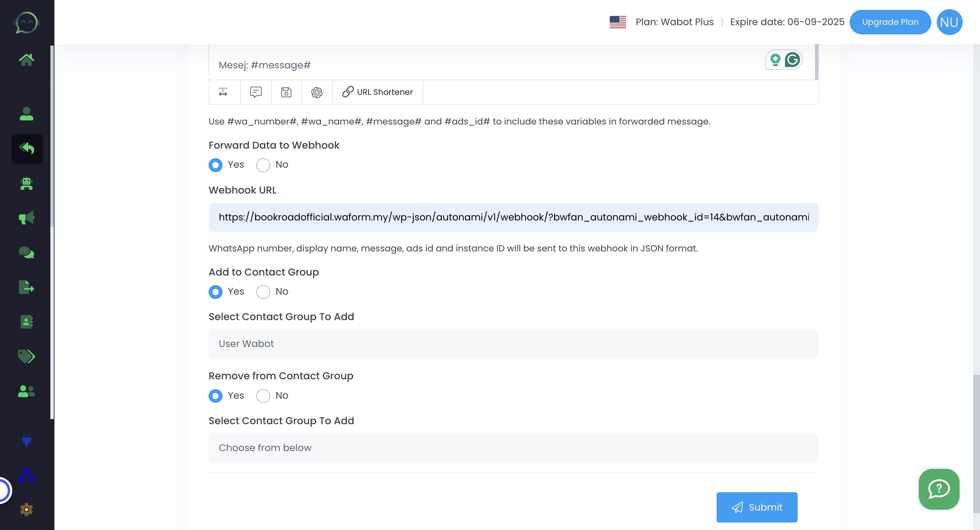Screen dimensions: 980x530
Task: Click the Upgrade Plan button
Action: pyautogui.click(x=890, y=22)
